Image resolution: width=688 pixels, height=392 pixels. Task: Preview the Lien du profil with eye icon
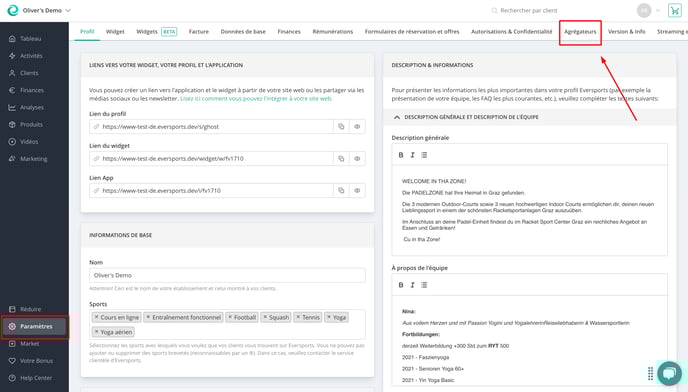[x=357, y=126]
